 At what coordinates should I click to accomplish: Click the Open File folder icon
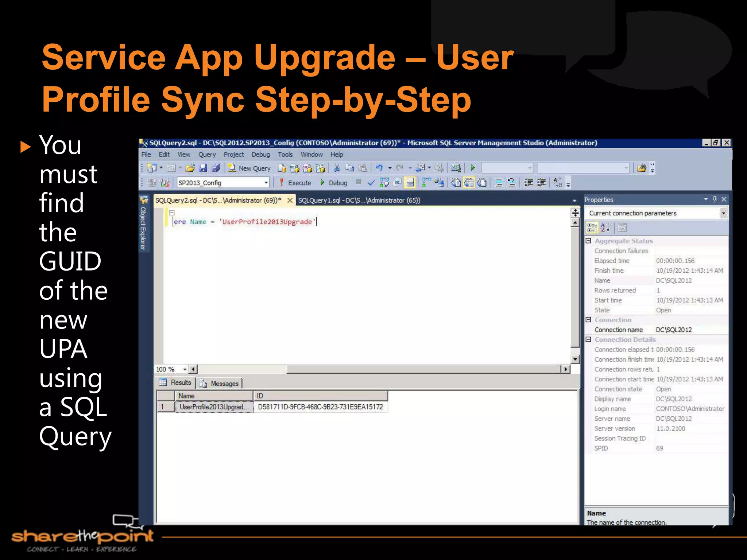pos(190,168)
